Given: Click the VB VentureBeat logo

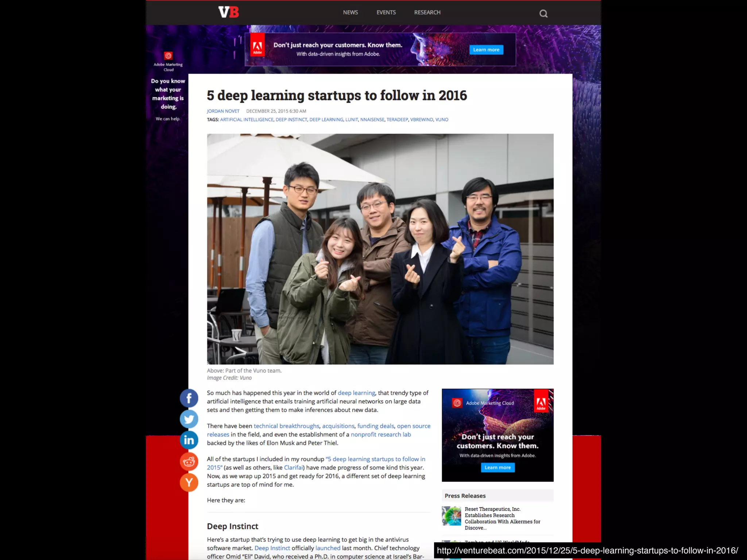Looking at the screenshot, I should (229, 12).
